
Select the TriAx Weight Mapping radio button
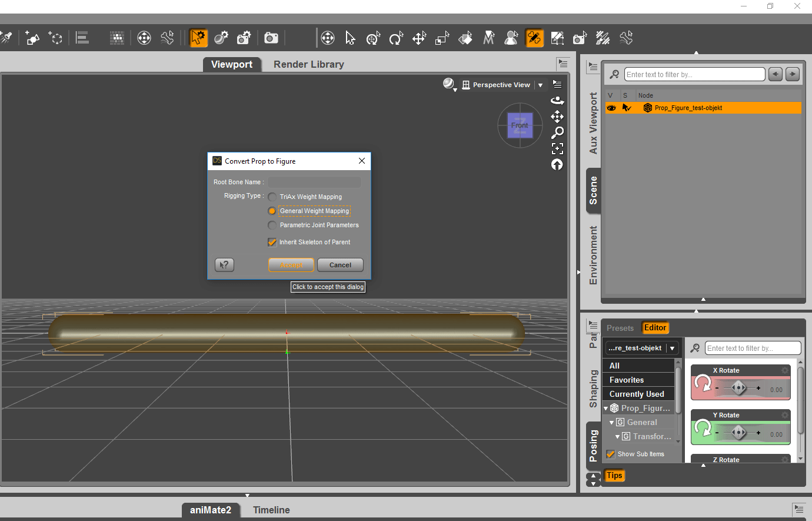[x=272, y=197]
